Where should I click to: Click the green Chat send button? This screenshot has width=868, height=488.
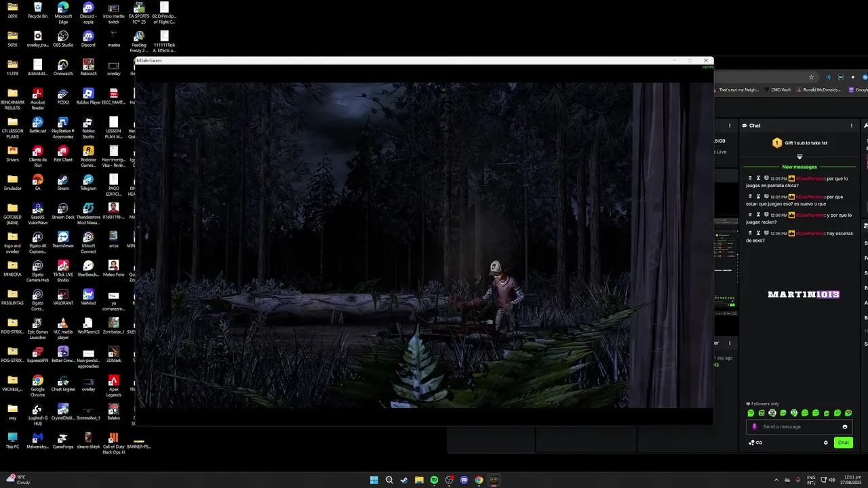pyautogui.click(x=843, y=443)
